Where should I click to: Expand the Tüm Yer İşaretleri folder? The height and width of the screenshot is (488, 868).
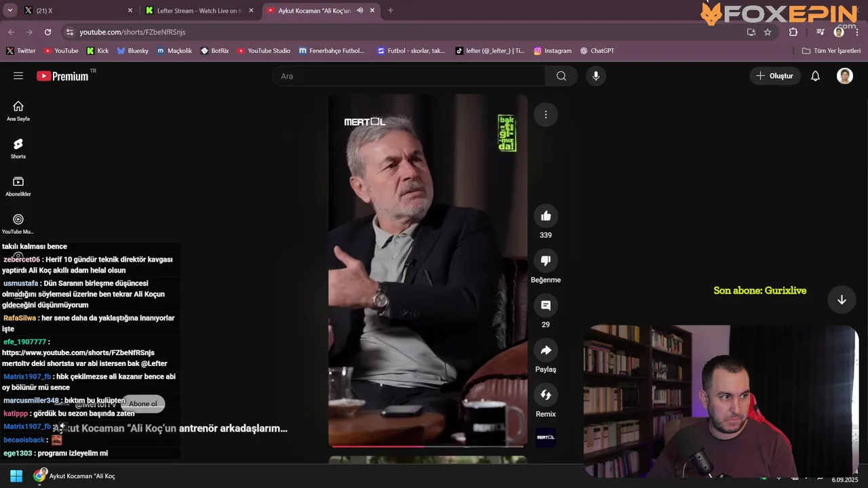831,51
